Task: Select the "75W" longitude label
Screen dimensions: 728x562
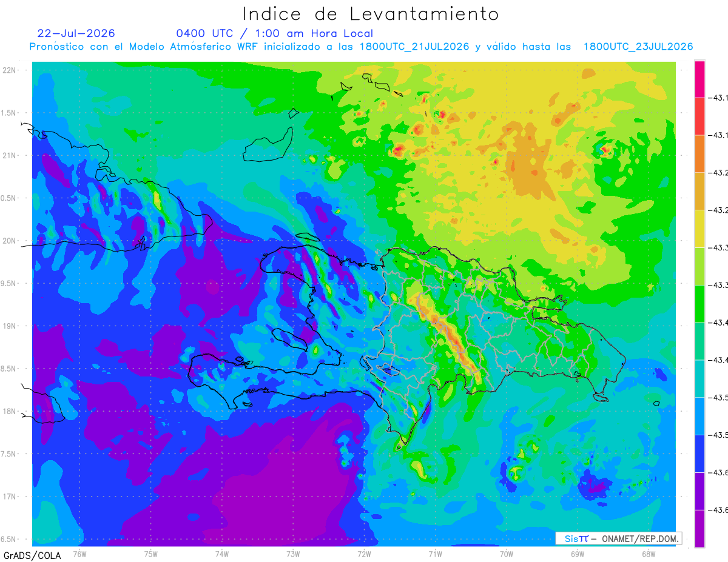Action: [150, 554]
